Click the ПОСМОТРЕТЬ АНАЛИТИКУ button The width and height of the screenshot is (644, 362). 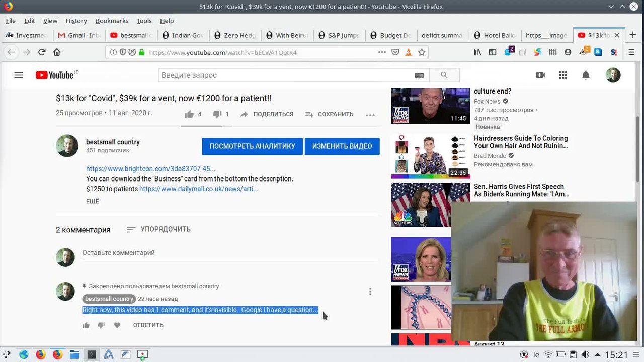(x=252, y=146)
